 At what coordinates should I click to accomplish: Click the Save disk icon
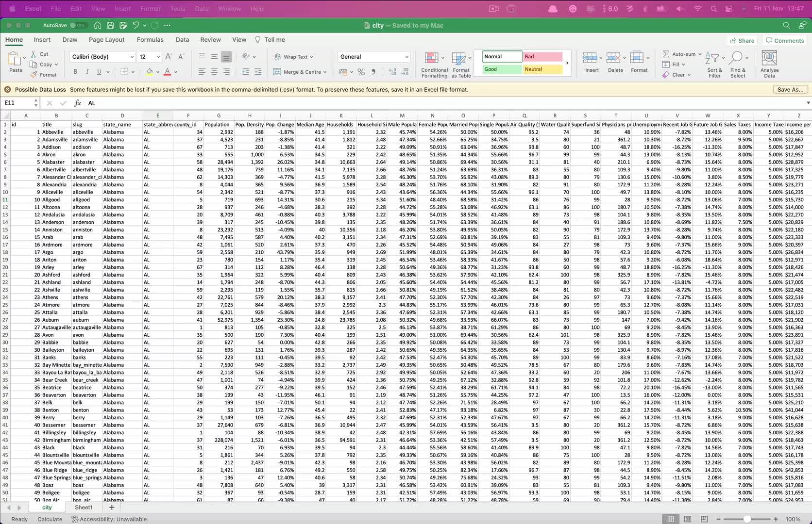pos(110,25)
